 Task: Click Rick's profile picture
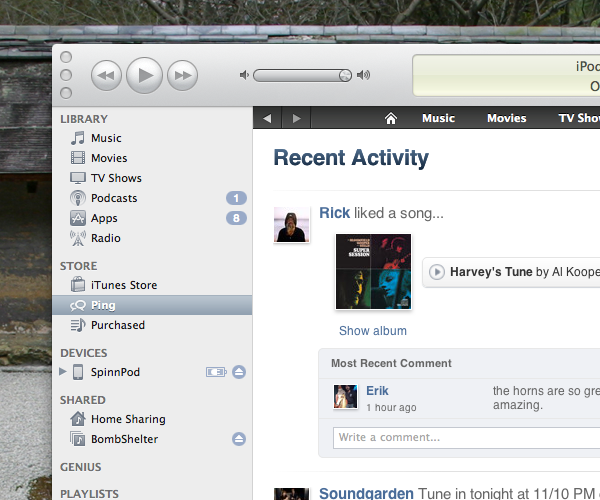pos(292,225)
